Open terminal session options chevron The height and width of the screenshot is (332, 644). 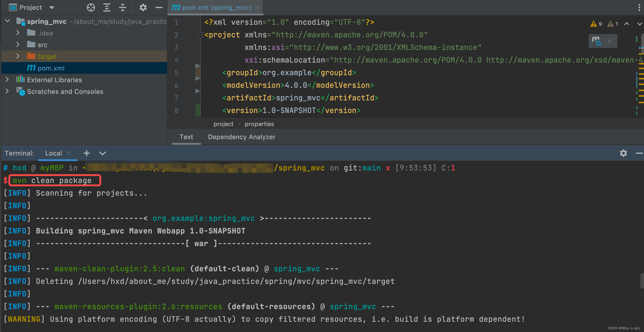pos(103,153)
